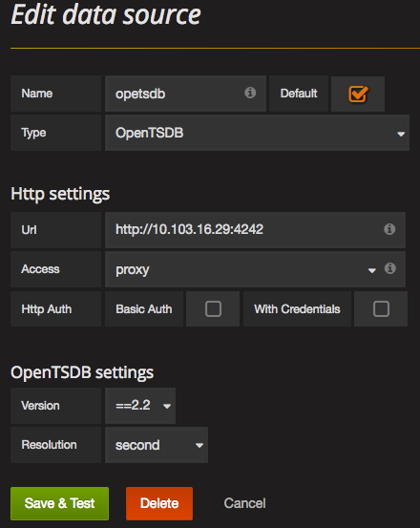420x528 pixels.
Task: Enable the Basic Auth checkbox
Action: pos(213,308)
